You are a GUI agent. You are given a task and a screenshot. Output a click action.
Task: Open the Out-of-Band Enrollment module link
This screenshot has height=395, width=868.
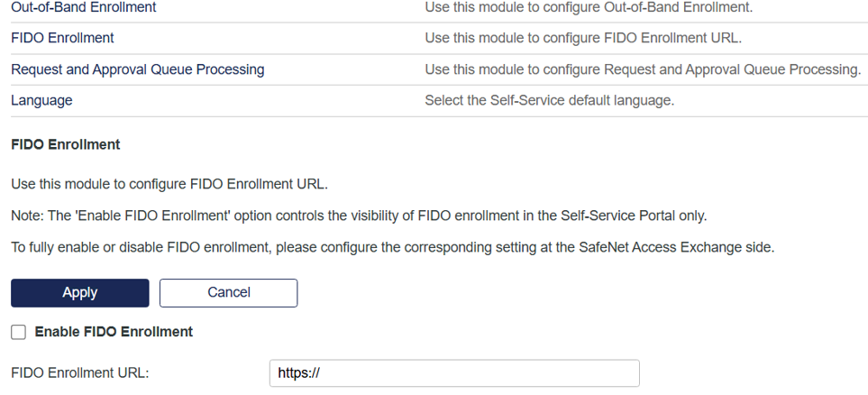click(x=83, y=7)
